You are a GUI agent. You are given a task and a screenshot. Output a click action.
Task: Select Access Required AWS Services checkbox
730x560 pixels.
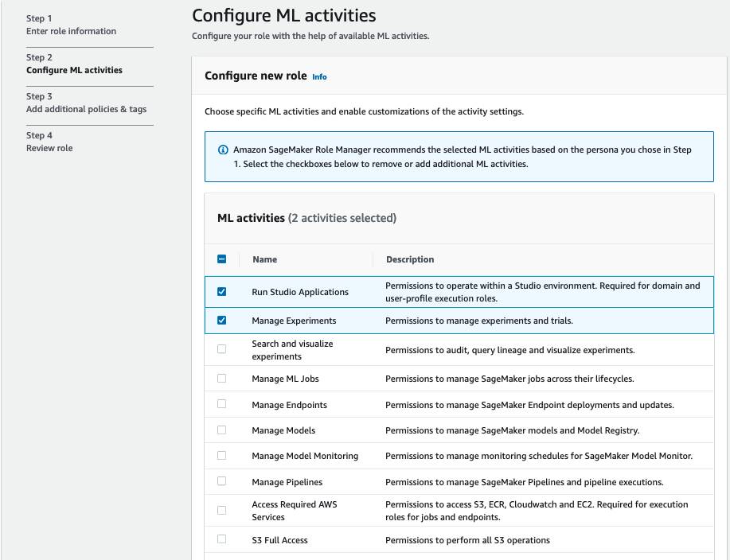coord(222,511)
